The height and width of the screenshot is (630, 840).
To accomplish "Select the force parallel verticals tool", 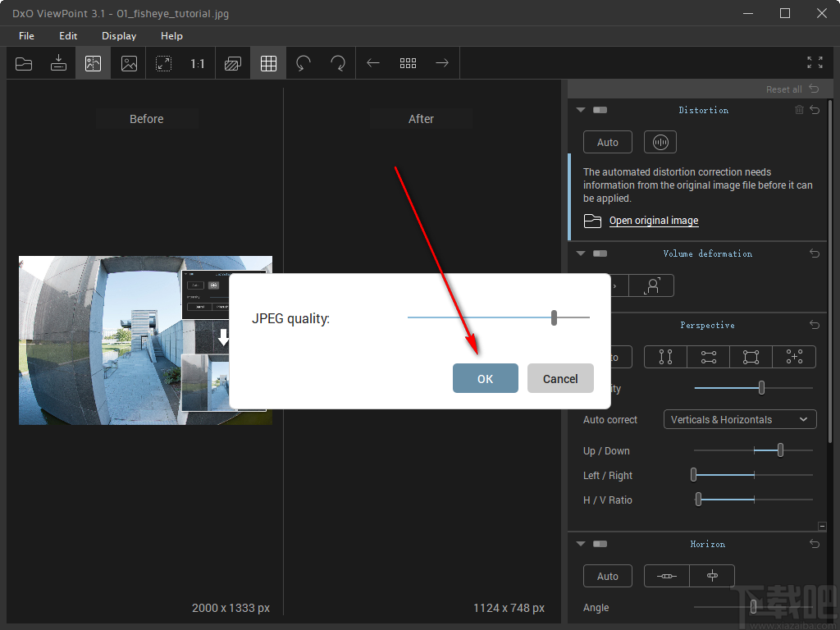I will coord(665,356).
